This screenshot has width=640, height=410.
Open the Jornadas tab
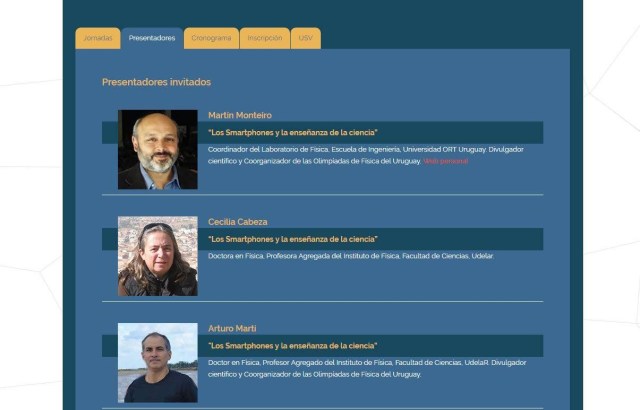(x=98, y=38)
